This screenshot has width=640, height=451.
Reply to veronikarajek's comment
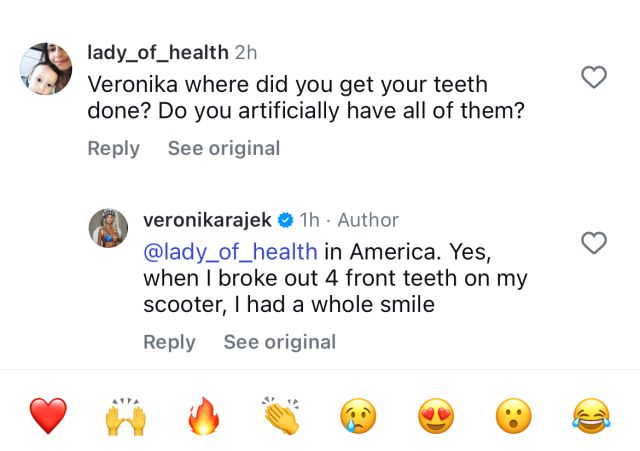click(x=170, y=342)
